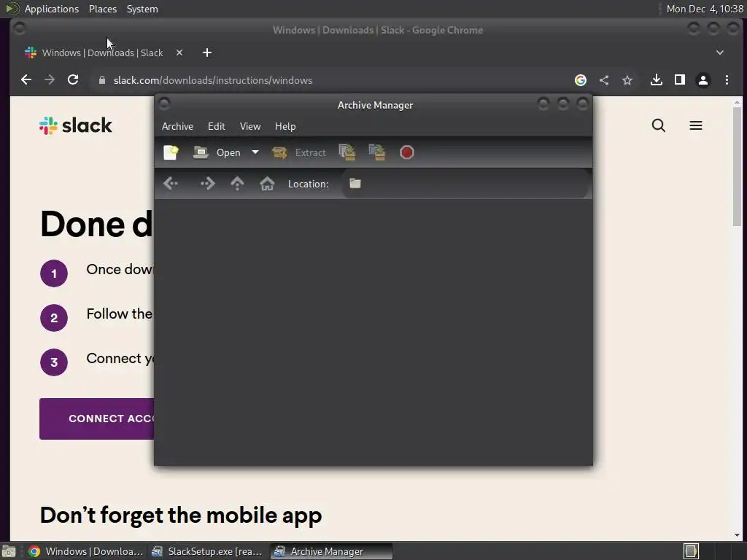This screenshot has width=747, height=560.
Task: Share this page using the share icon
Action: (x=604, y=80)
